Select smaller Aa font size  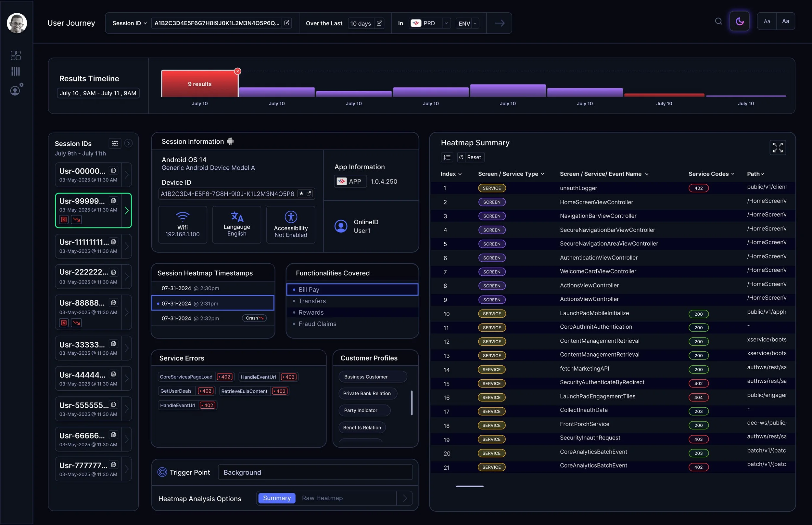click(x=767, y=21)
